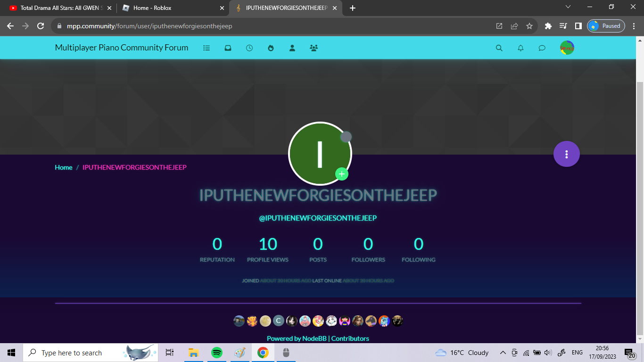
Task: Show hidden system tray icons
Action: tap(503, 353)
